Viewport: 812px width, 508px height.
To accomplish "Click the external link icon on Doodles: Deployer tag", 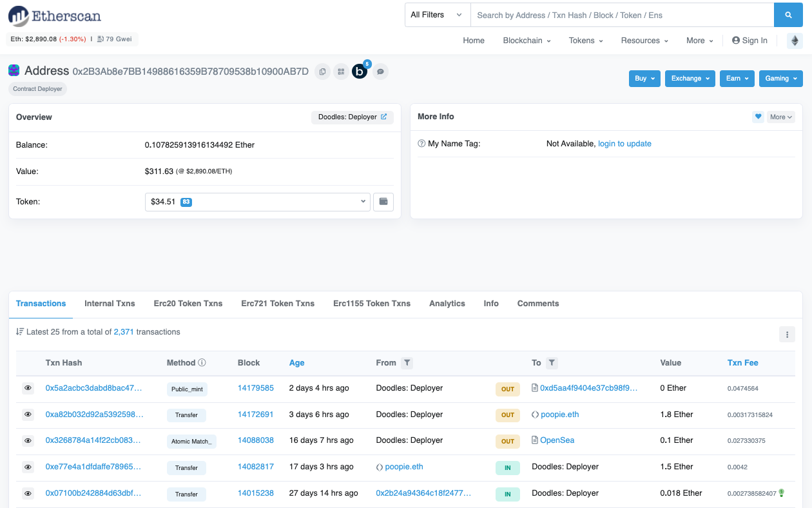I will point(384,117).
